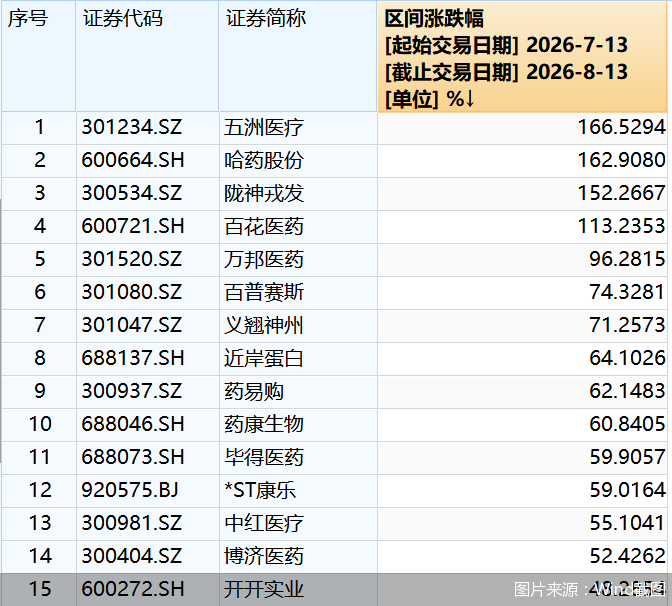This screenshot has height=606, width=672.
Task: Click row number 15 cell
Action: pos(39,589)
